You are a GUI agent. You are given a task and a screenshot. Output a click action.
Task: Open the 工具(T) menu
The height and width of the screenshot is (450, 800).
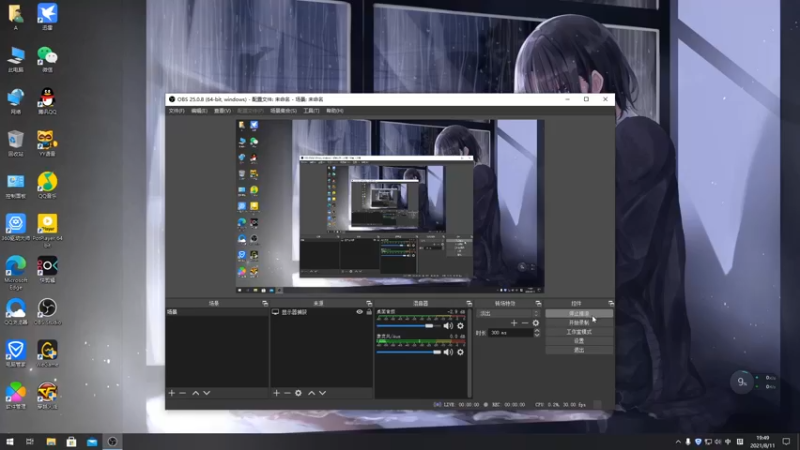tap(311, 111)
